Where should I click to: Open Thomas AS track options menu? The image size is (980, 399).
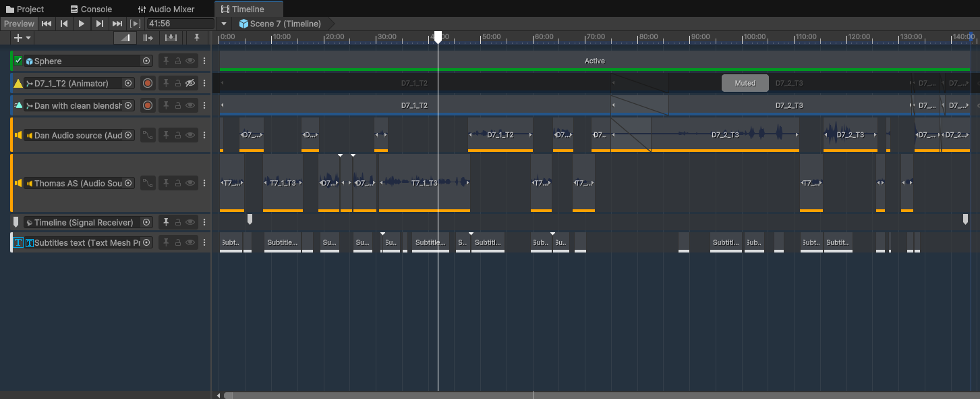pos(204,183)
